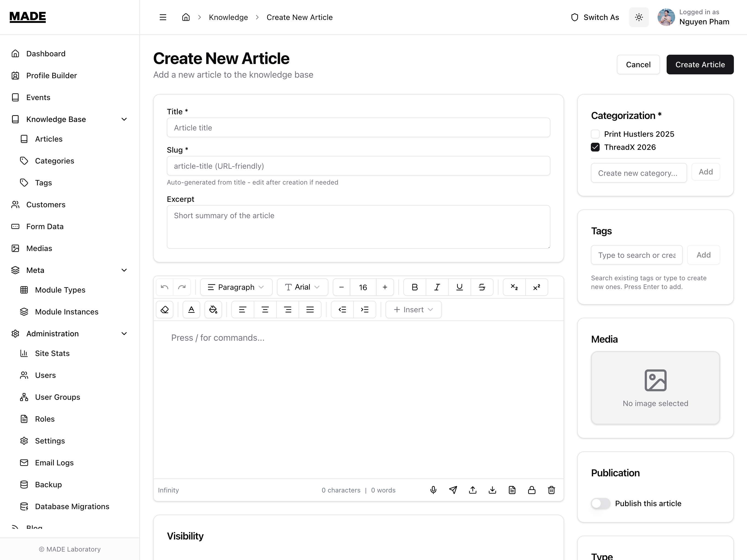Center align text in editor
This screenshot has height=560, width=747.
pos(265,309)
